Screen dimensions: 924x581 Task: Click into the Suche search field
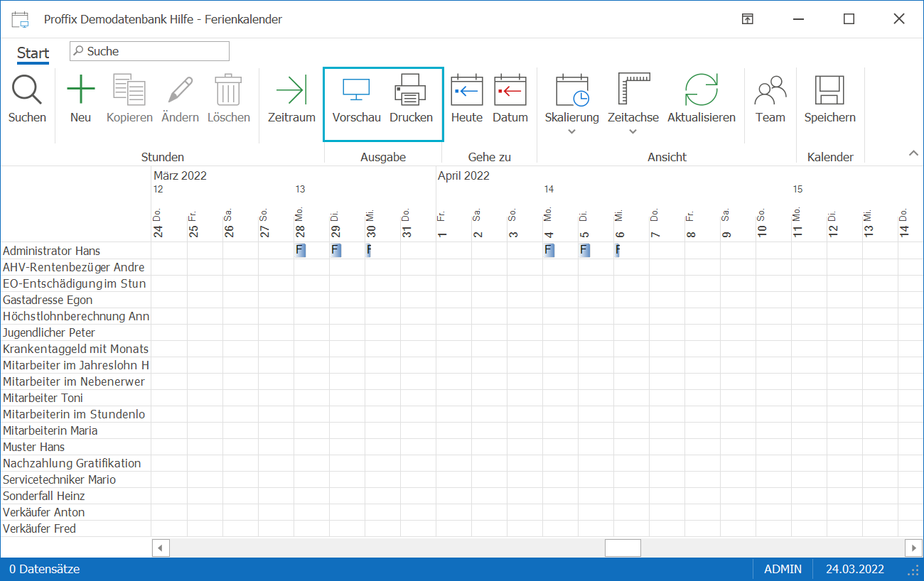pyautogui.click(x=149, y=51)
